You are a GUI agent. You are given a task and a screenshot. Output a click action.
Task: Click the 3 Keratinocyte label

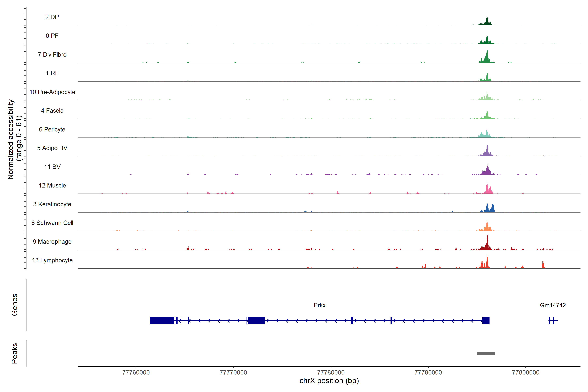click(52, 204)
